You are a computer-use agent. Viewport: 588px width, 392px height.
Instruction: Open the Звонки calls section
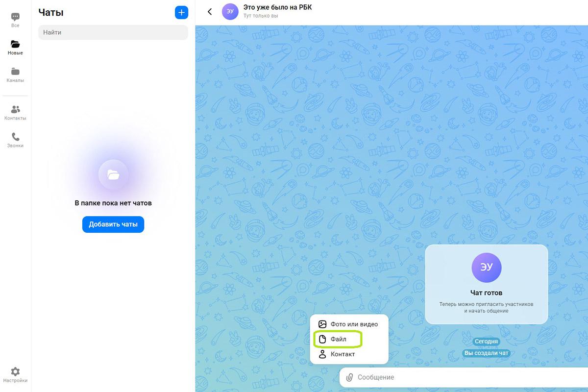pyautogui.click(x=15, y=140)
